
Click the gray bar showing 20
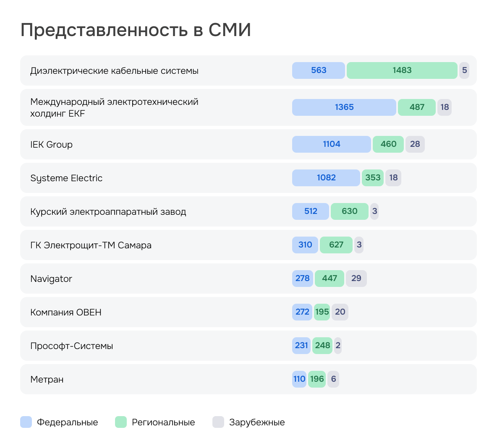click(x=340, y=312)
